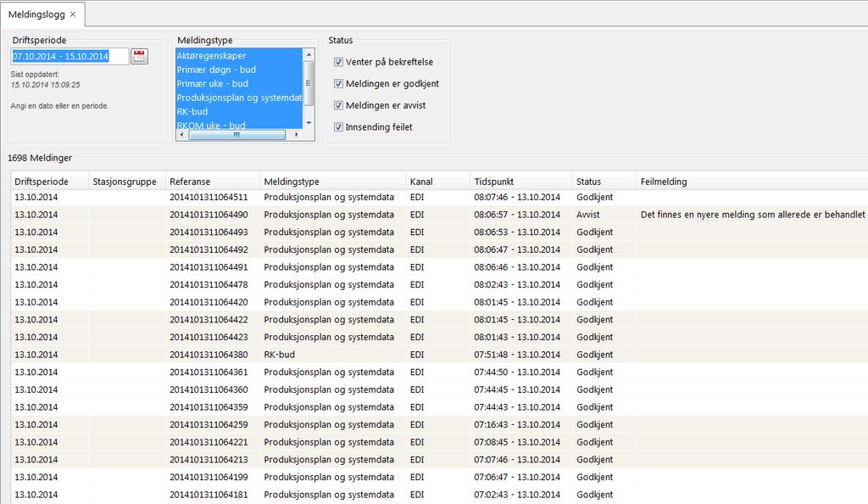
Task: Click timestamp '07:02:43 - 13.10.2014'
Action: pyautogui.click(x=517, y=495)
